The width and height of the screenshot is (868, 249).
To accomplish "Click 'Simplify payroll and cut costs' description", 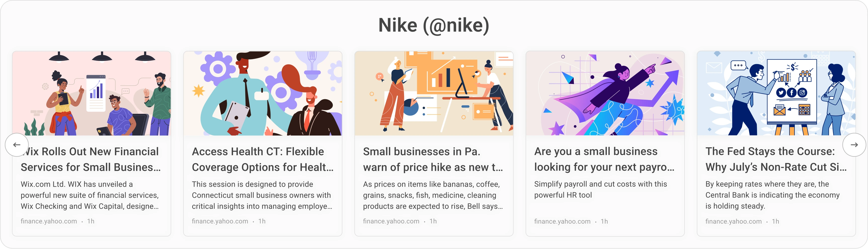I will pyautogui.click(x=601, y=189).
